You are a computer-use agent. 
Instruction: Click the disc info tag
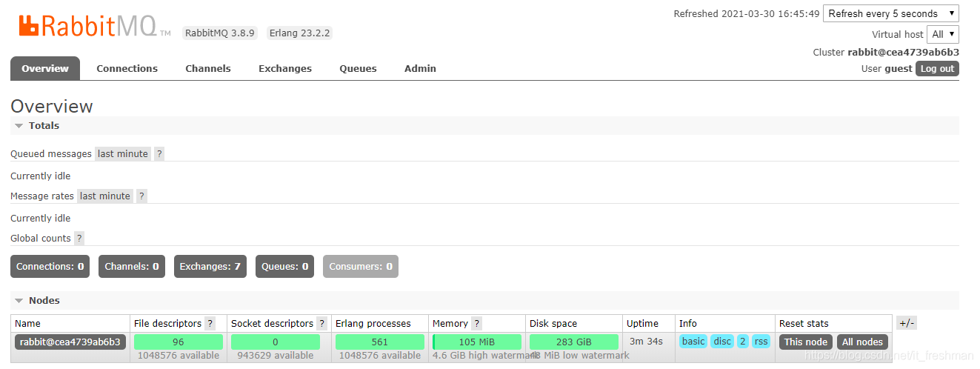(x=722, y=342)
